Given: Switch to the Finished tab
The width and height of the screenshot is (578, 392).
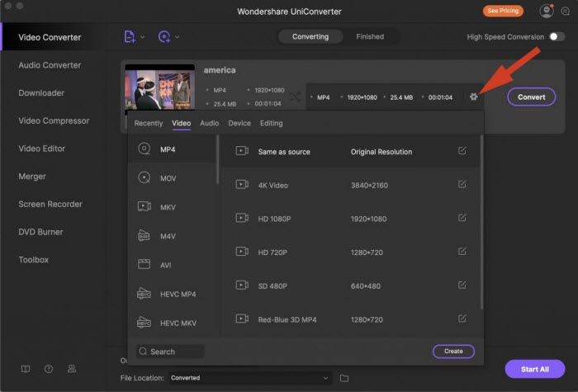Looking at the screenshot, I should 370,36.
